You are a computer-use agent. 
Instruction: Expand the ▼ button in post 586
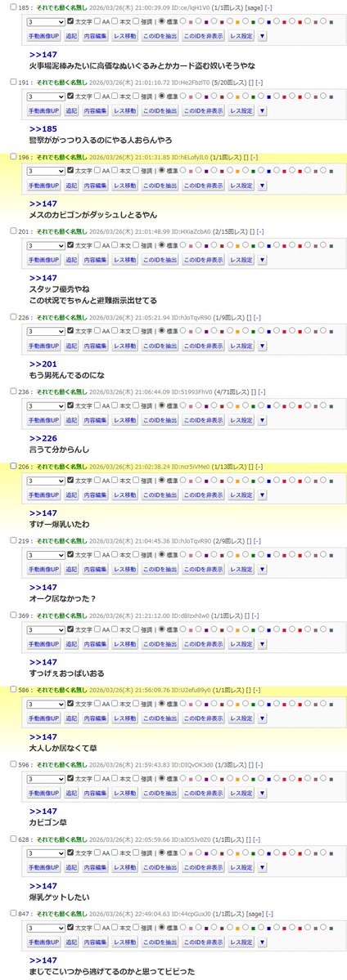262,718
